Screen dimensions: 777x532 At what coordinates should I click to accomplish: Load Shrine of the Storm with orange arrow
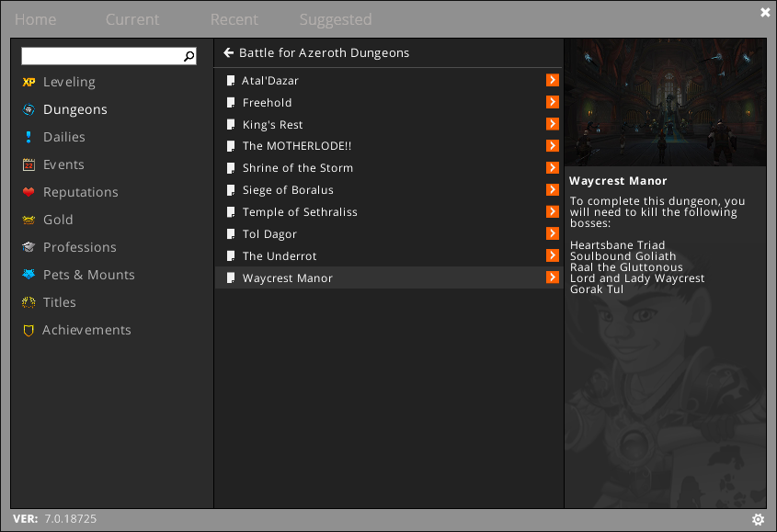553,168
